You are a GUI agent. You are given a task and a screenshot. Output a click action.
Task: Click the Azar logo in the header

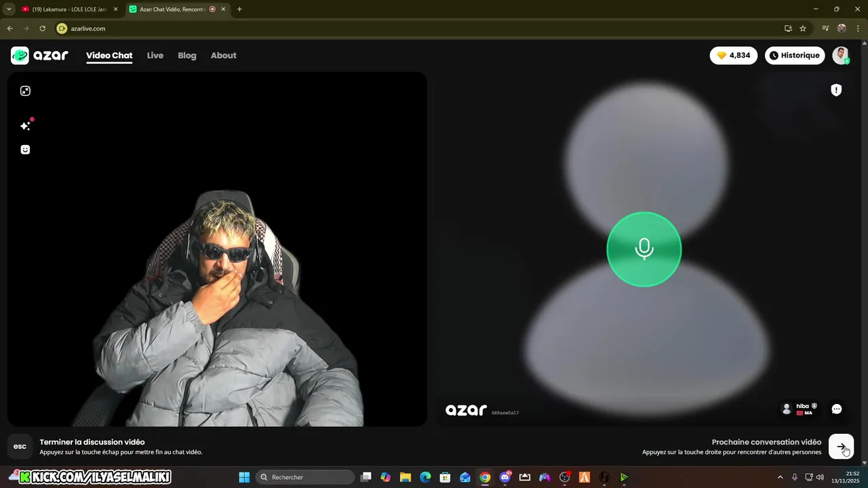pos(39,56)
